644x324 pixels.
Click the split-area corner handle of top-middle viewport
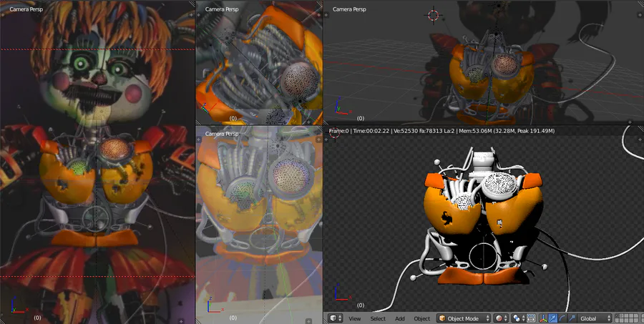coord(320,4)
